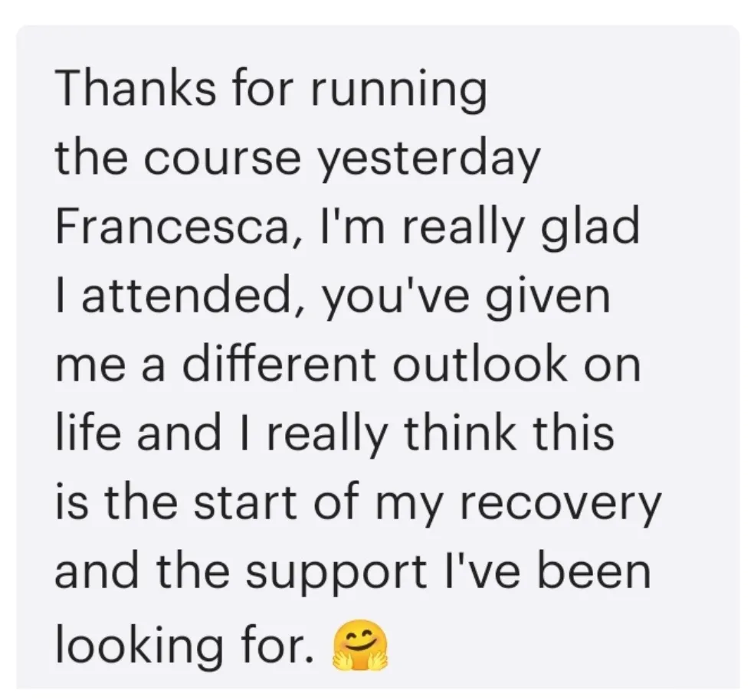Click the word 'given' in message
The height and width of the screenshot is (700, 754).
(x=547, y=298)
